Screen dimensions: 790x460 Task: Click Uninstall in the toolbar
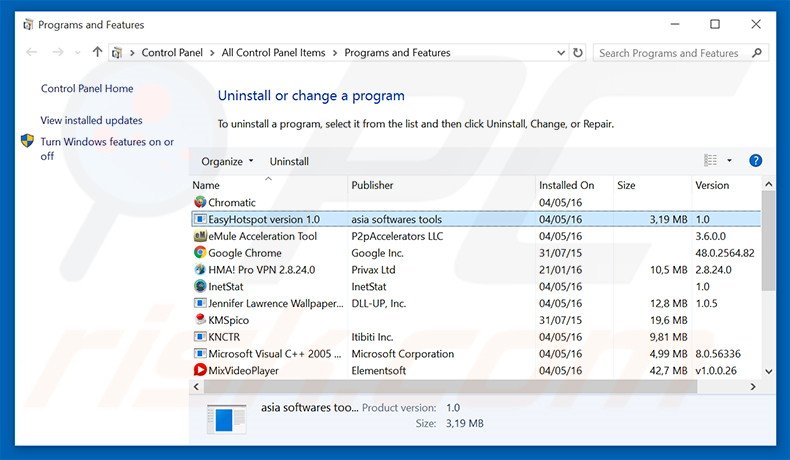(x=289, y=161)
